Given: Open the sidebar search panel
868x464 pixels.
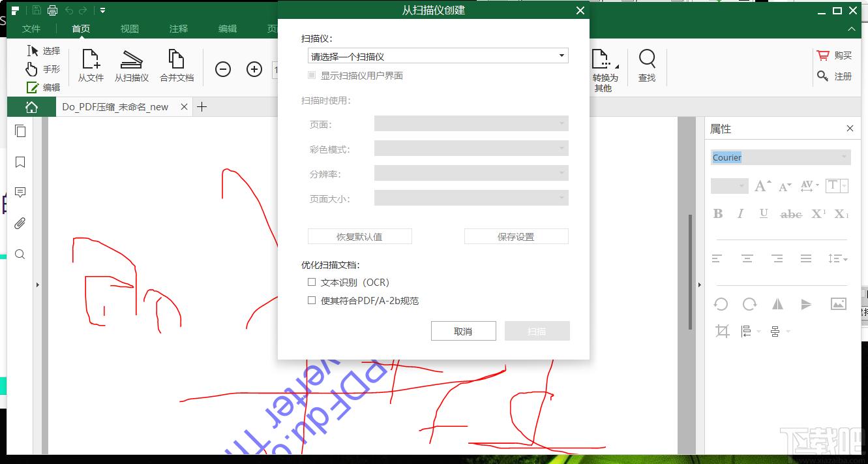Looking at the screenshot, I should pyautogui.click(x=20, y=254).
